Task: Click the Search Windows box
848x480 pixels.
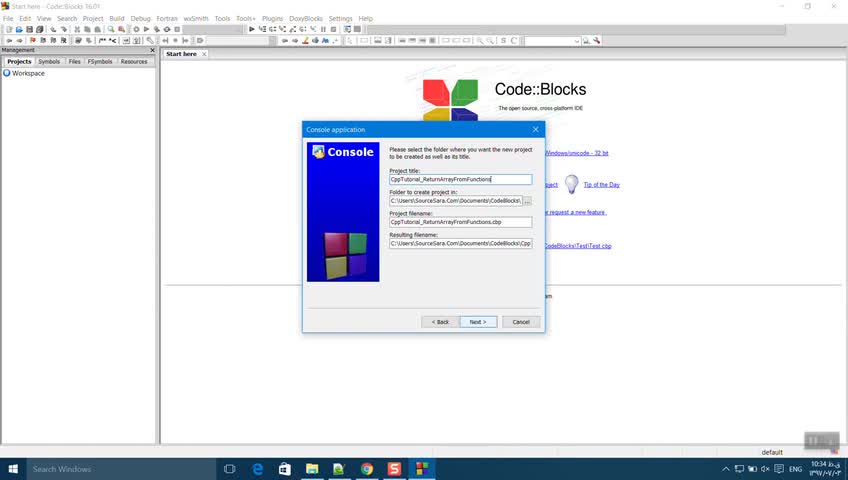Action: (x=122, y=469)
